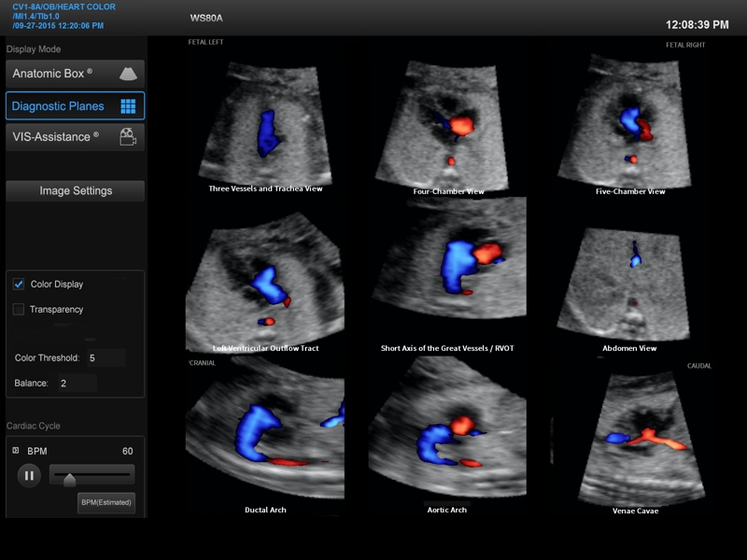Disable the Color Display checkbox
The width and height of the screenshot is (747, 560).
coord(19,285)
